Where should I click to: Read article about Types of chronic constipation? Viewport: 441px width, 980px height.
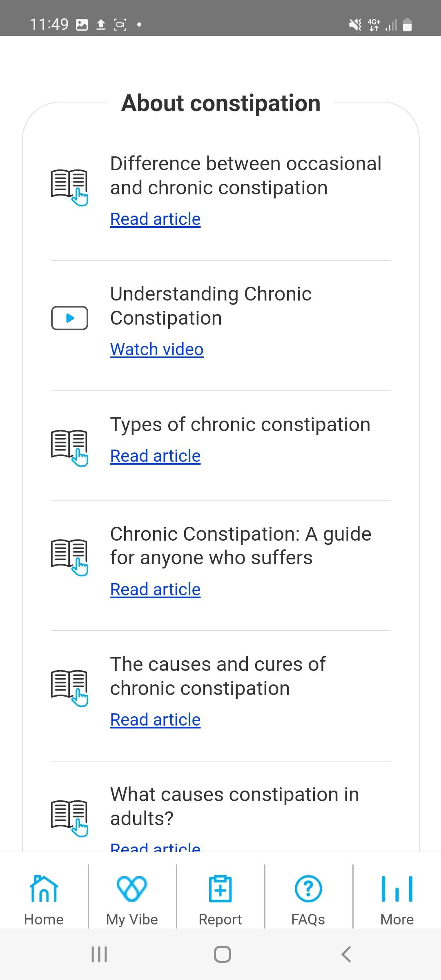click(155, 456)
